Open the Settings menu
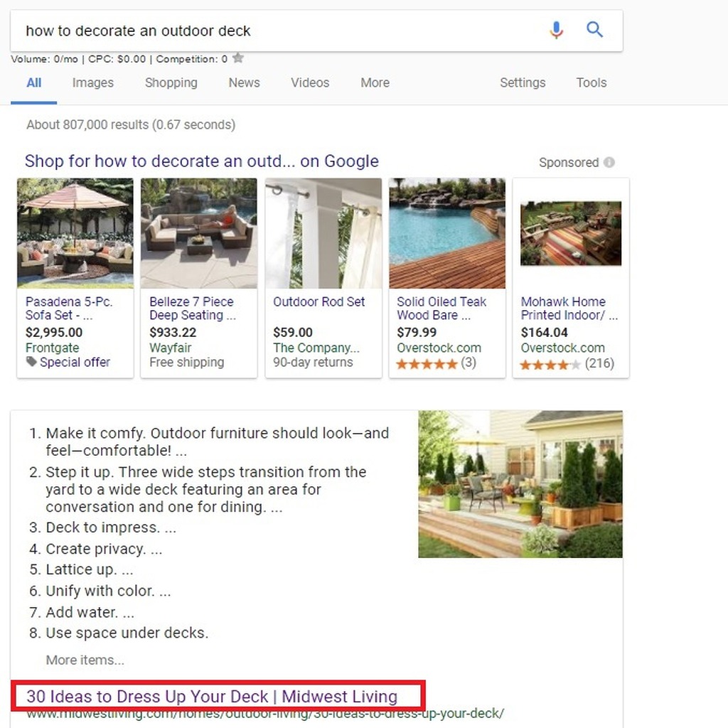 (x=523, y=82)
